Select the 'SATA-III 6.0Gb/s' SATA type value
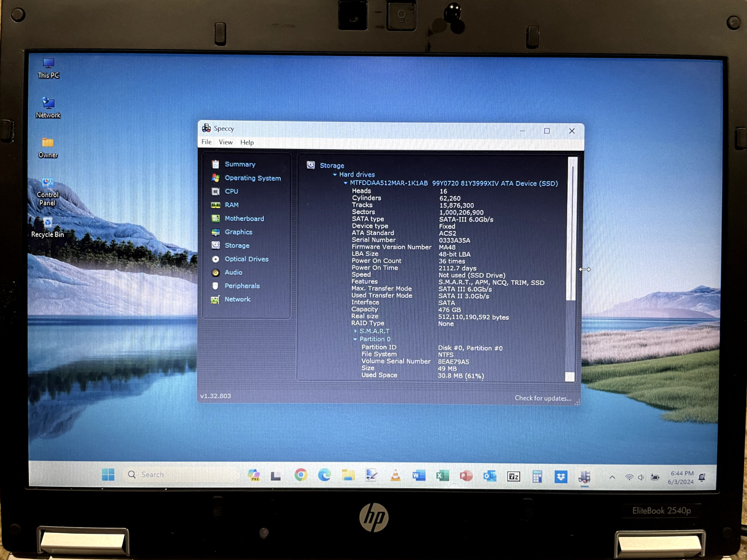The width and height of the screenshot is (747, 560). [x=466, y=219]
